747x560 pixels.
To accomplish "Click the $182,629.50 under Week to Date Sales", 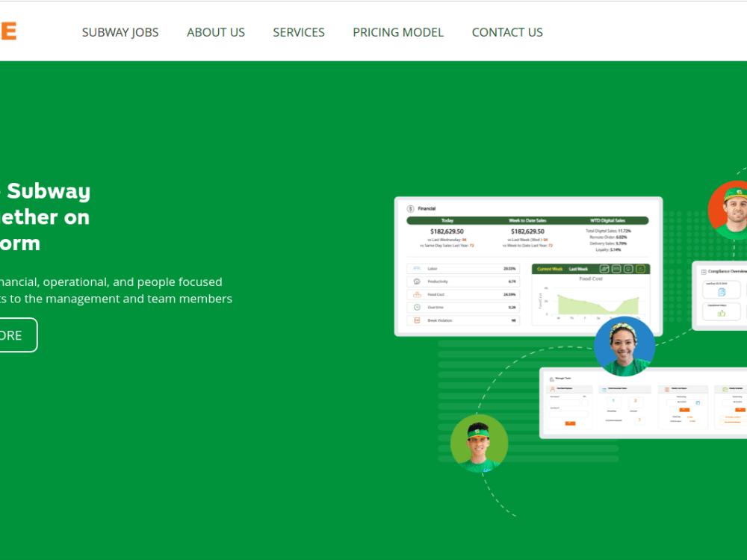I will 527,231.
